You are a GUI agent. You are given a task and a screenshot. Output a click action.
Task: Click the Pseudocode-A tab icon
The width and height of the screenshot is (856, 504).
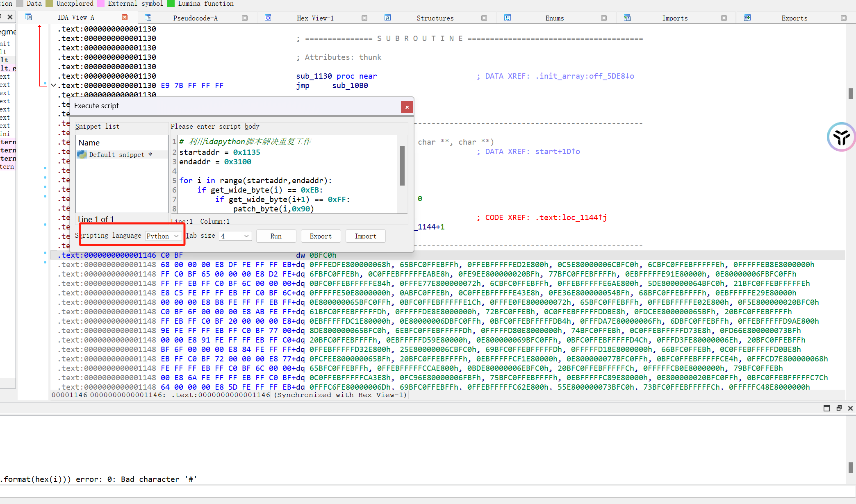(x=148, y=18)
